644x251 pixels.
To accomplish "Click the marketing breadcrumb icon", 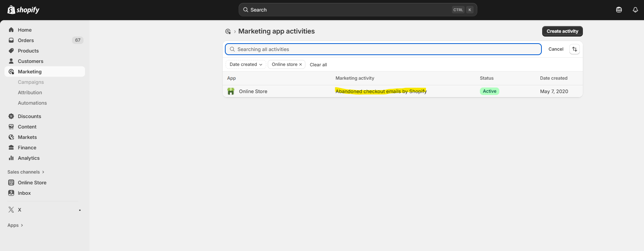I will [x=228, y=32].
